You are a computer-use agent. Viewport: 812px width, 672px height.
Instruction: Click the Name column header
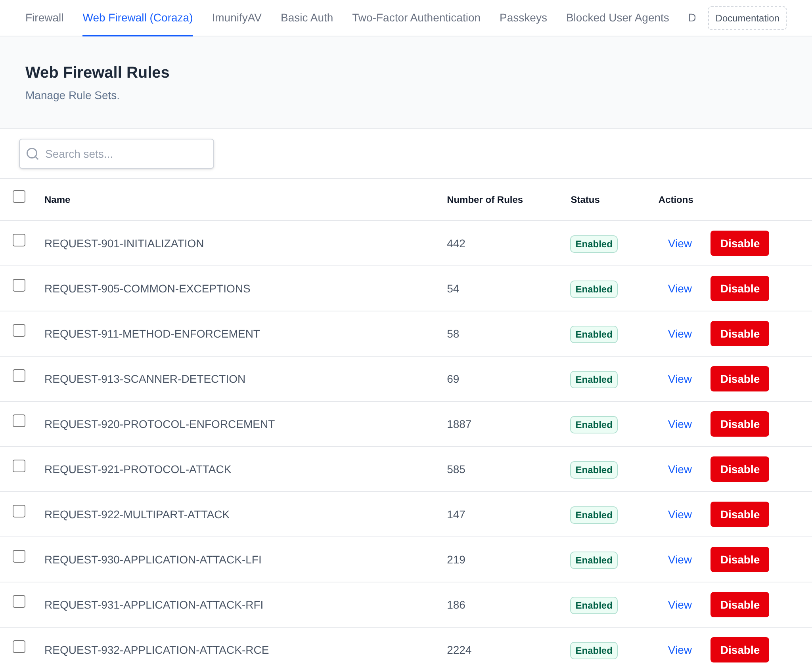click(x=57, y=200)
